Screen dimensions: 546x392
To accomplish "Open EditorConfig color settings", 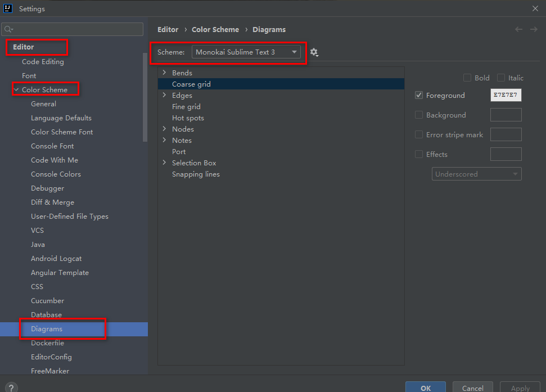I will pyautogui.click(x=51, y=357).
